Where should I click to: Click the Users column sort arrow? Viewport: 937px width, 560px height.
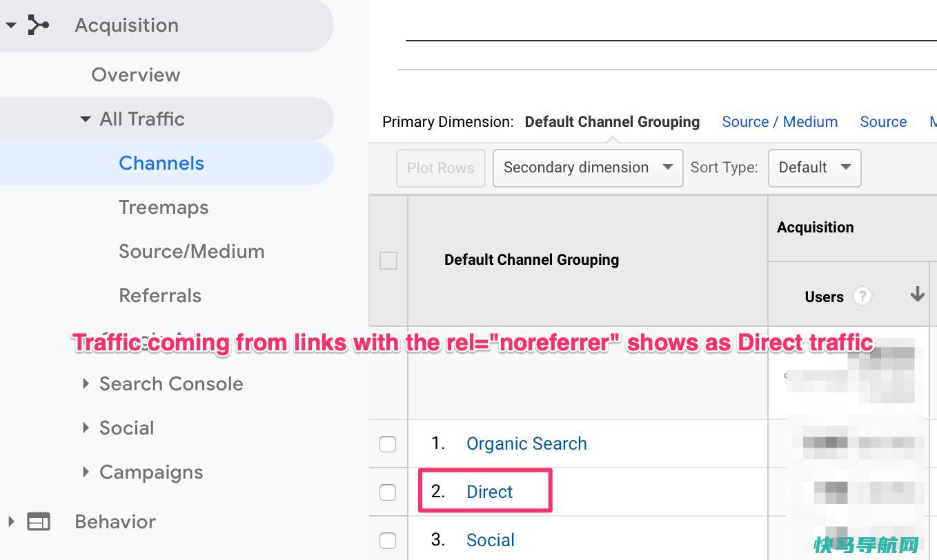tap(917, 294)
